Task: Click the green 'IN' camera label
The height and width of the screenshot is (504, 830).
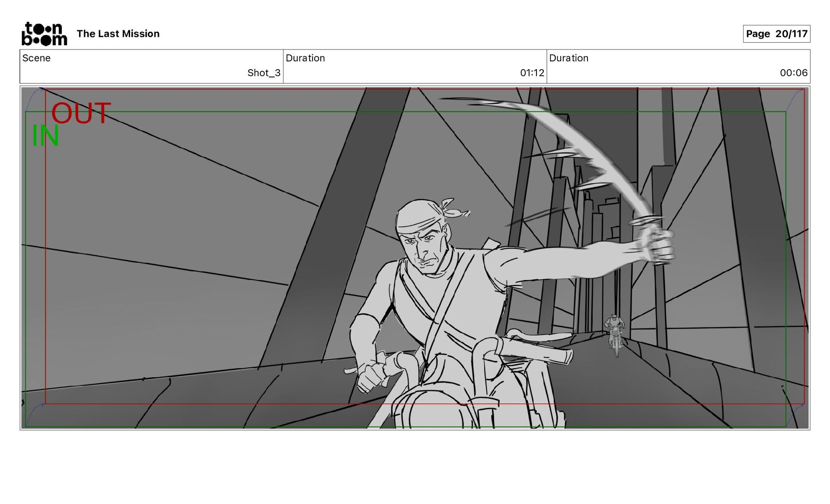Action: point(45,136)
